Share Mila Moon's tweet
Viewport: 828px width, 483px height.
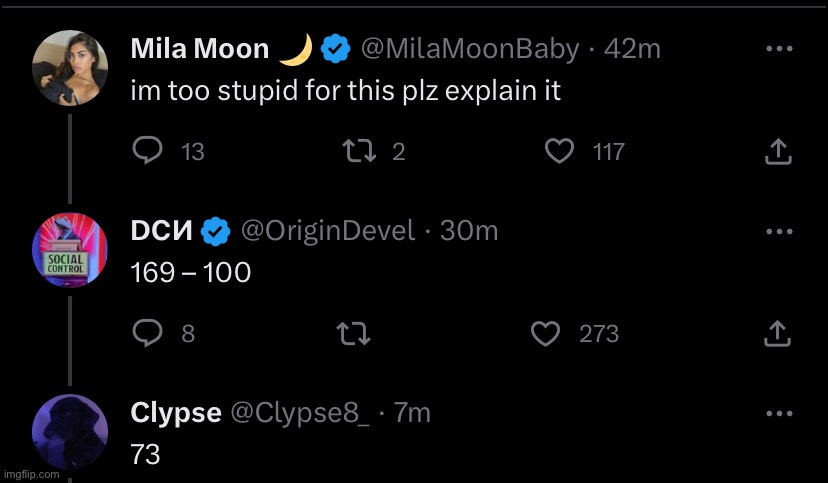[x=778, y=151]
